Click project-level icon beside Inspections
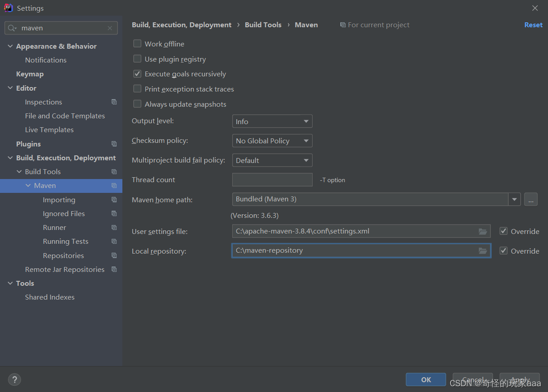This screenshot has width=548, height=392. tap(114, 102)
